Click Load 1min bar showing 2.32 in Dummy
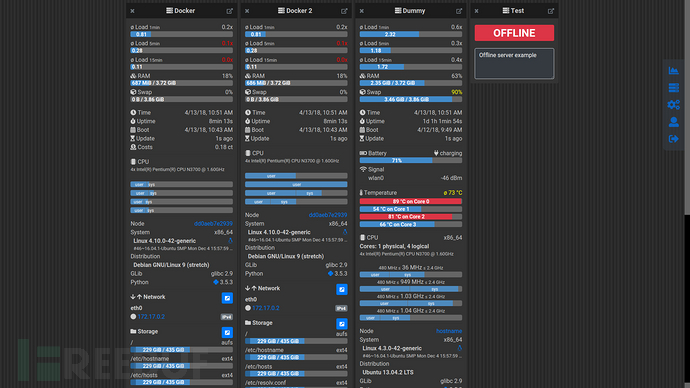 (x=411, y=34)
